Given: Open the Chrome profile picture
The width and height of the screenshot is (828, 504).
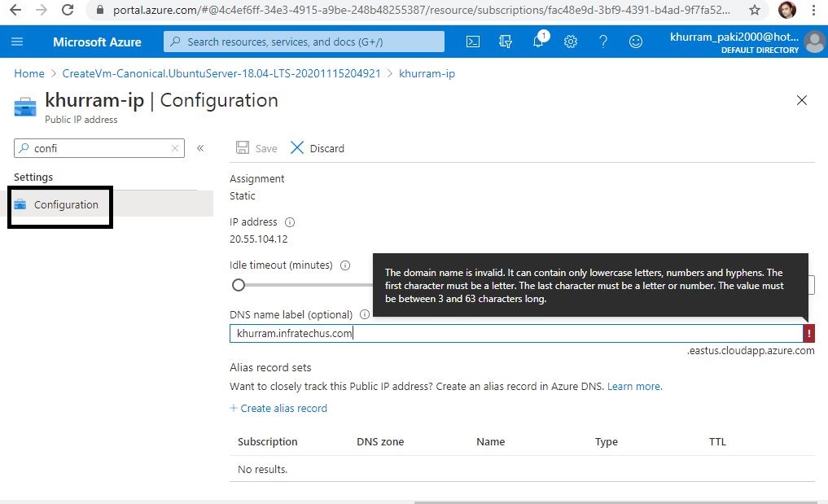Looking at the screenshot, I should pyautogui.click(x=786, y=10).
